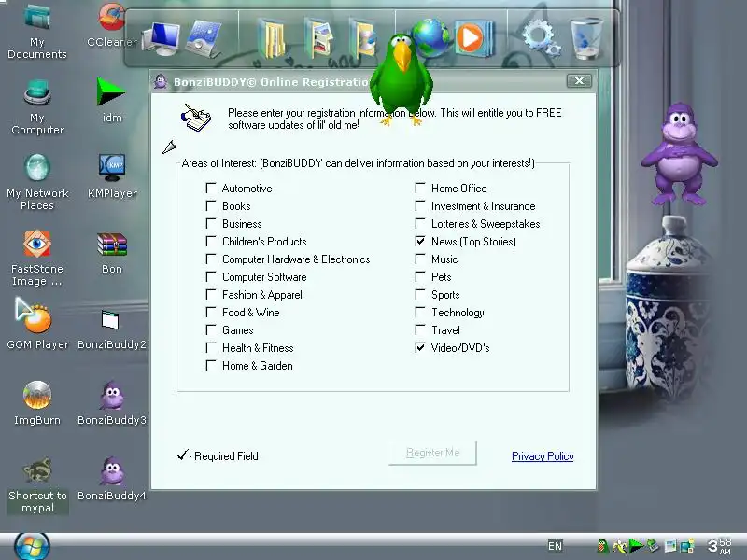Check Fashion & Apparel box
This screenshot has width=747, height=560.
coord(211,294)
